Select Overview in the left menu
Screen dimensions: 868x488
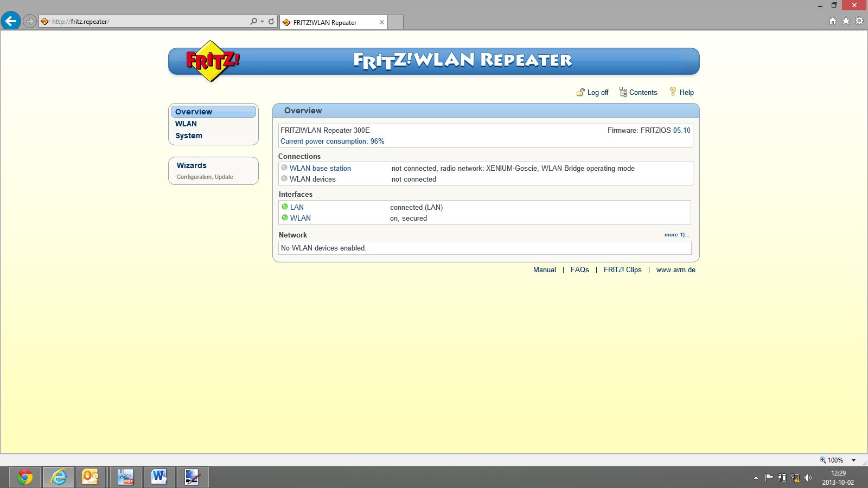(213, 112)
